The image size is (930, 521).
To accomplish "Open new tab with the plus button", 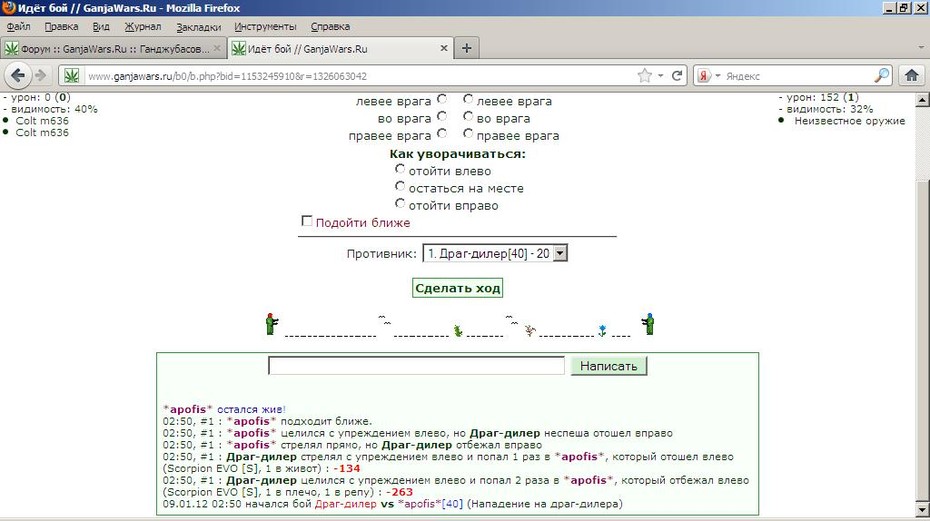I will pos(467,48).
